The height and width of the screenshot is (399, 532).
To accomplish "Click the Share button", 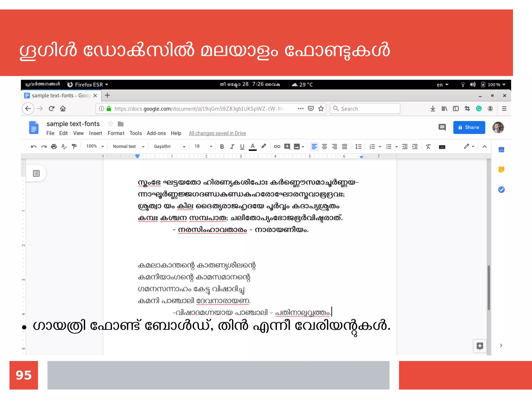I will [469, 127].
